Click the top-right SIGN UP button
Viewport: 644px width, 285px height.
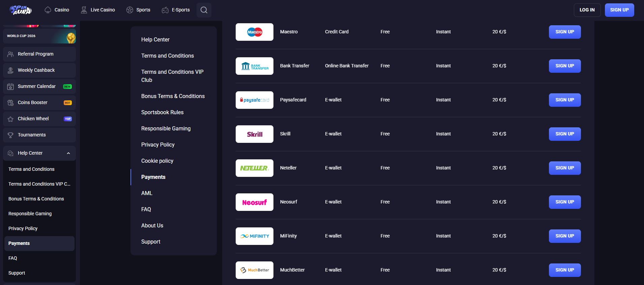pos(619,10)
